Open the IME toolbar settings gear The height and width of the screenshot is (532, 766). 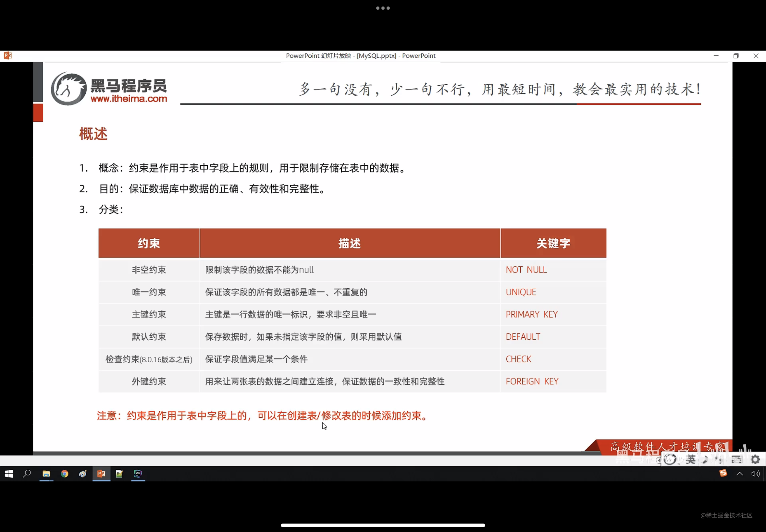coord(755,460)
